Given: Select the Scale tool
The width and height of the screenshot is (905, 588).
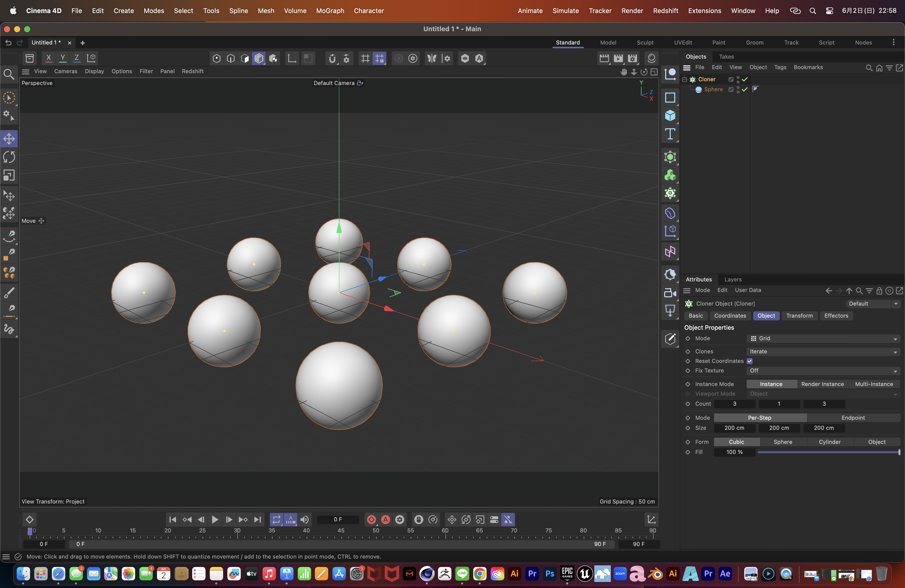Looking at the screenshot, I should [9, 175].
